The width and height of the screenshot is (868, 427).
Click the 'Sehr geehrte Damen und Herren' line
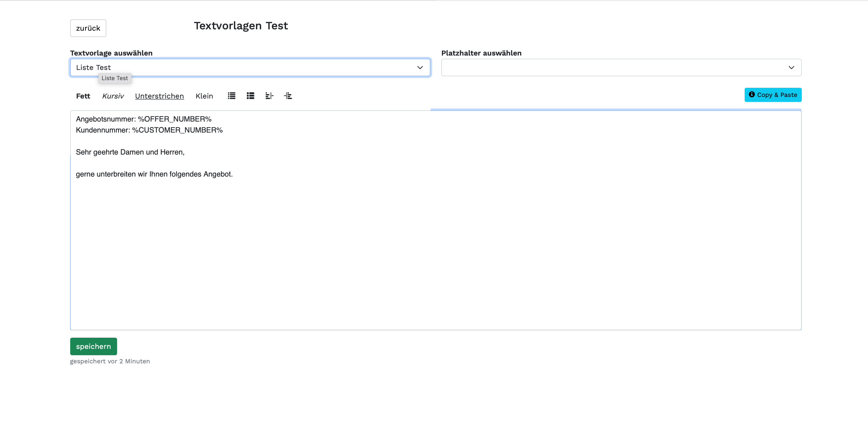coord(130,152)
